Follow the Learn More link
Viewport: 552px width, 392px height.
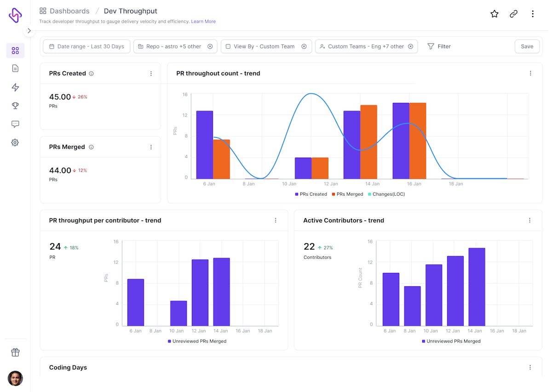(x=203, y=22)
